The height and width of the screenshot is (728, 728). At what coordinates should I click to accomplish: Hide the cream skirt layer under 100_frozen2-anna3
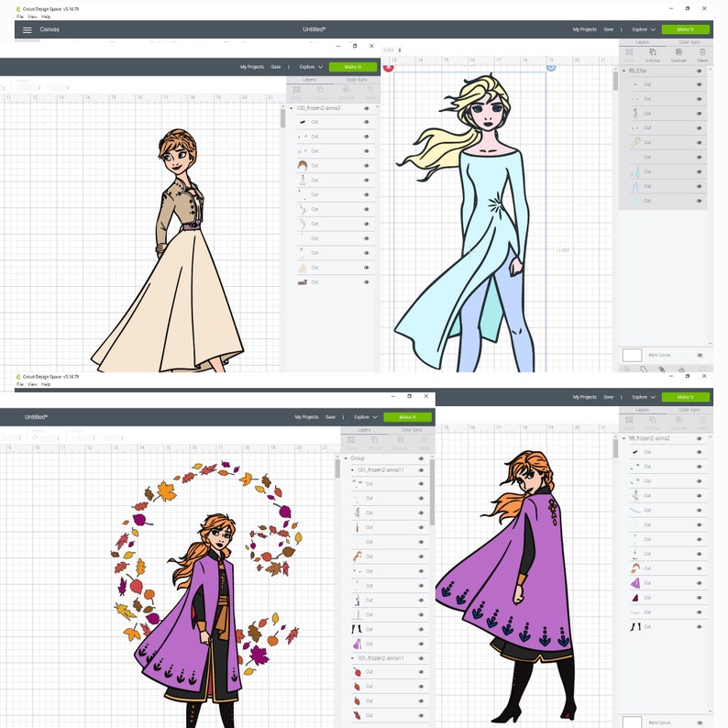[x=367, y=268]
